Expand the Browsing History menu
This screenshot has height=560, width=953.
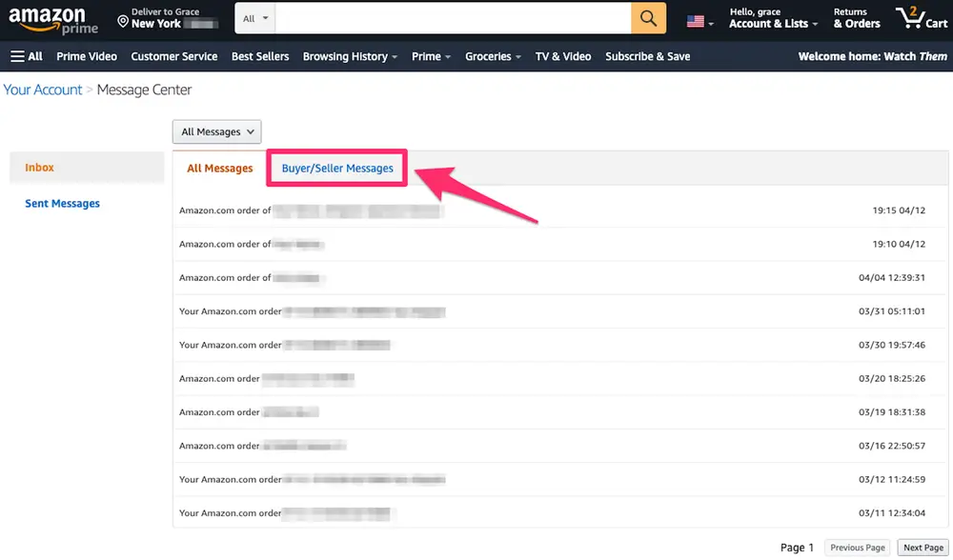tap(350, 56)
